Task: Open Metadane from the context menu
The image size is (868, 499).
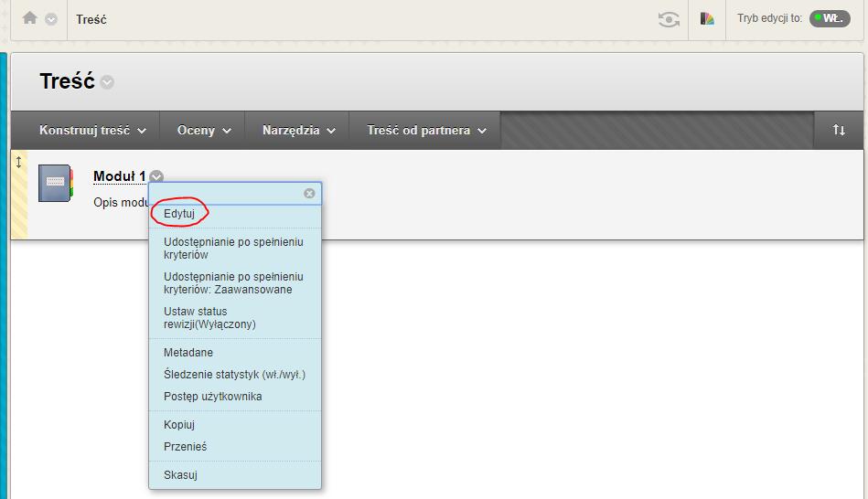Action: (188, 353)
